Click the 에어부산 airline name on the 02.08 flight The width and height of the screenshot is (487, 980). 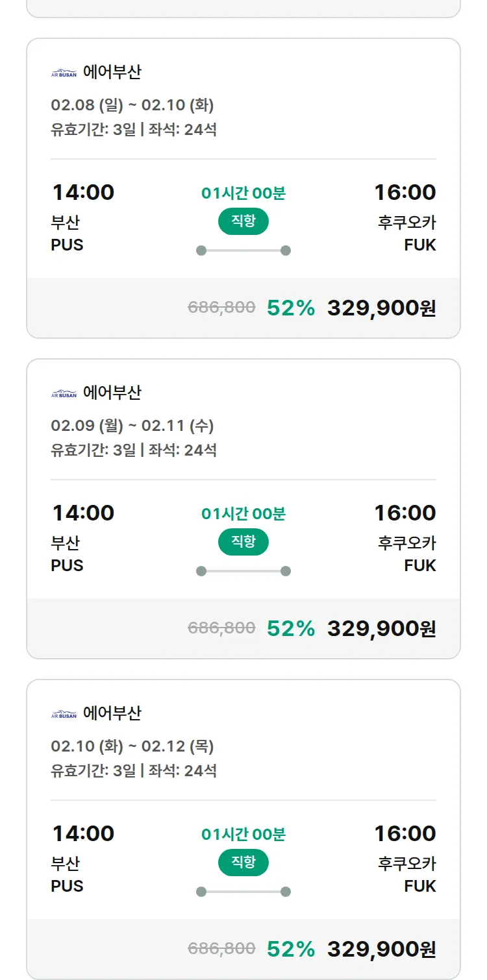click(x=112, y=72)
